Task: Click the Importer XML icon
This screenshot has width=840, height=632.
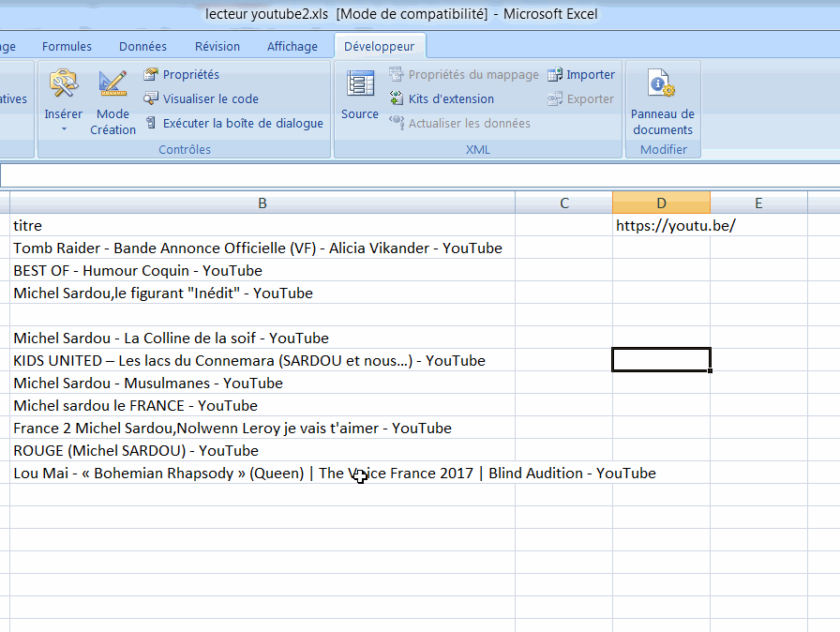Action: 554,74
